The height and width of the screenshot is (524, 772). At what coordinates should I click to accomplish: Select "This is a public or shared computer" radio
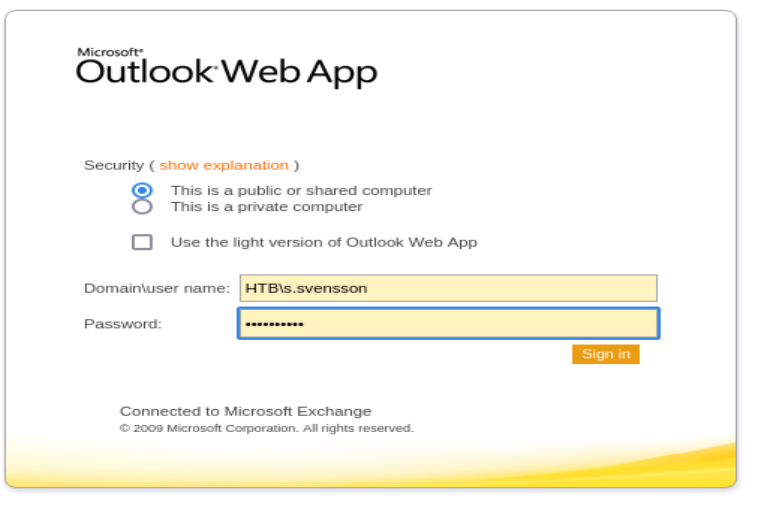[x=142, y=190]
